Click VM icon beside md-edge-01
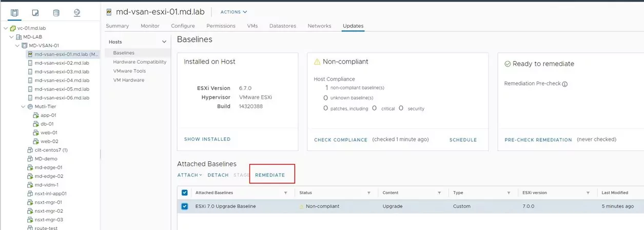Screen dimensions: 644x230 [30, 168]
